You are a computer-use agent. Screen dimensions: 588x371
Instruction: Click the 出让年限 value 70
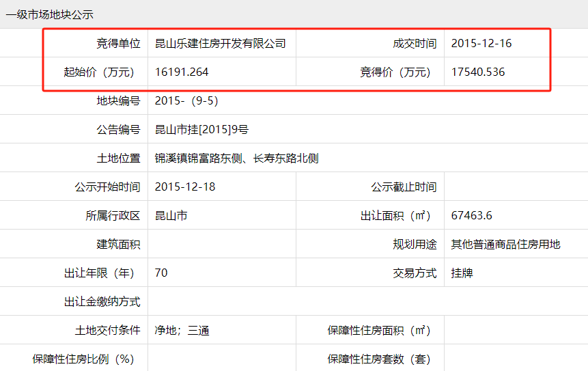pyautogui.click(x=161, y=273)
